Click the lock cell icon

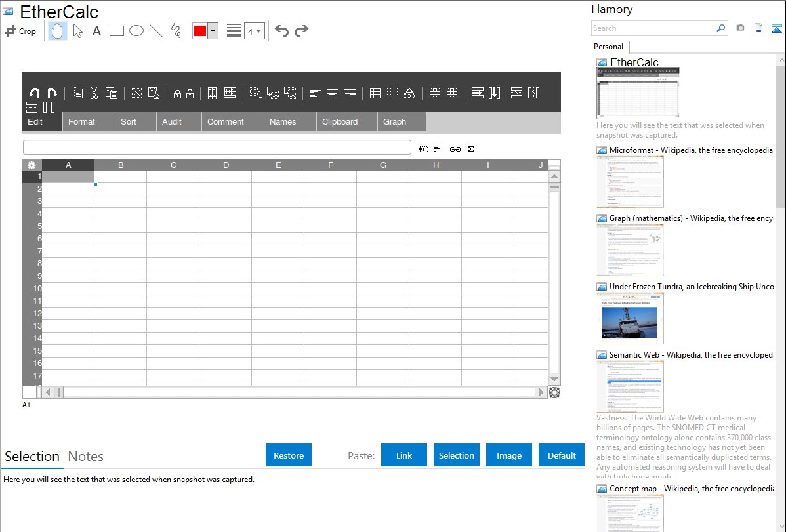coord(177,93)
